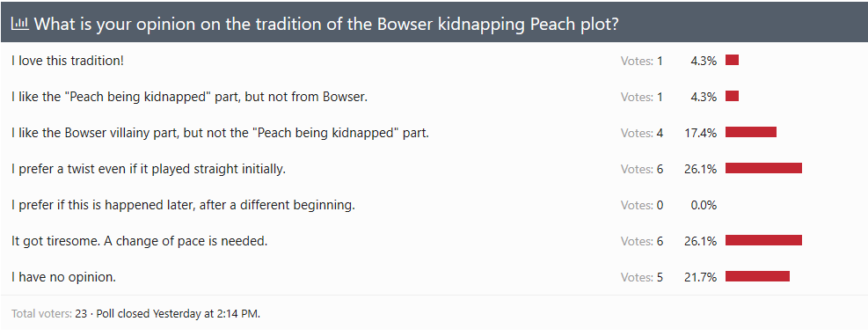Screen dimensions: 868x336
Task: Select the "I love this tradition!" option
Action: pos(68,61)
